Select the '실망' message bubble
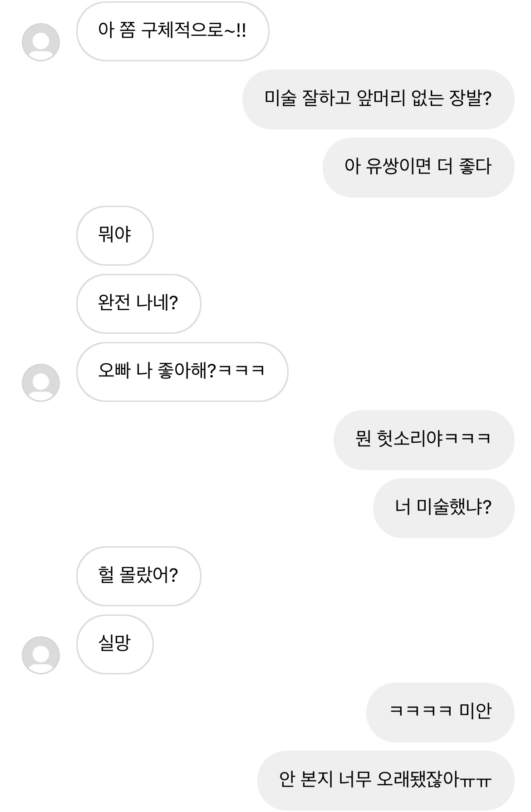 (x=115, y=644)
